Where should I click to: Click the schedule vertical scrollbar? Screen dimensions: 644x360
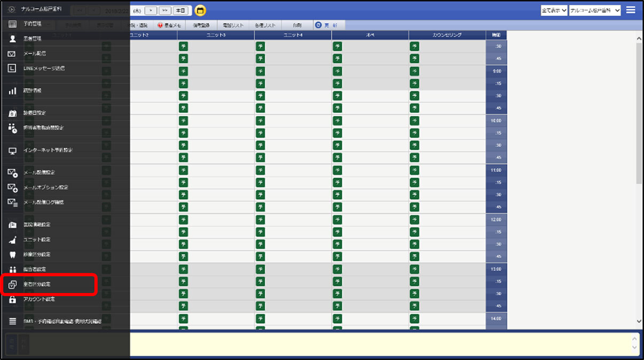(640, 180)
